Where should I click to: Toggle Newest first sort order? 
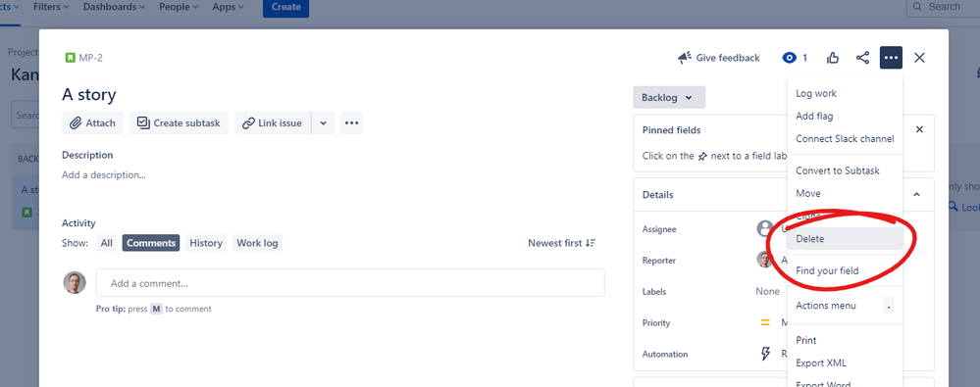tap(562, 243)
